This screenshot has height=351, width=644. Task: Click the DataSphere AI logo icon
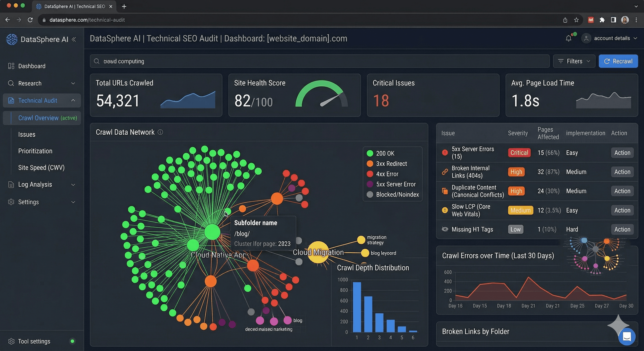(12, 39)
